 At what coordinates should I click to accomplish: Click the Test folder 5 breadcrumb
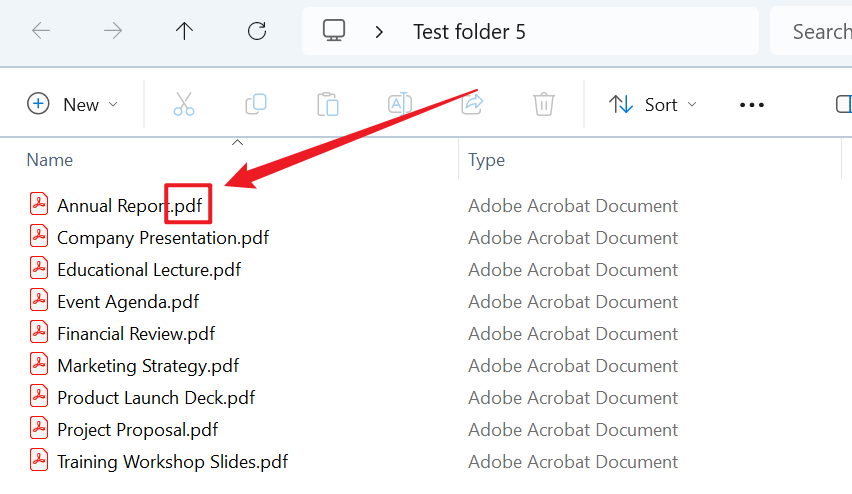pos(469,31)
